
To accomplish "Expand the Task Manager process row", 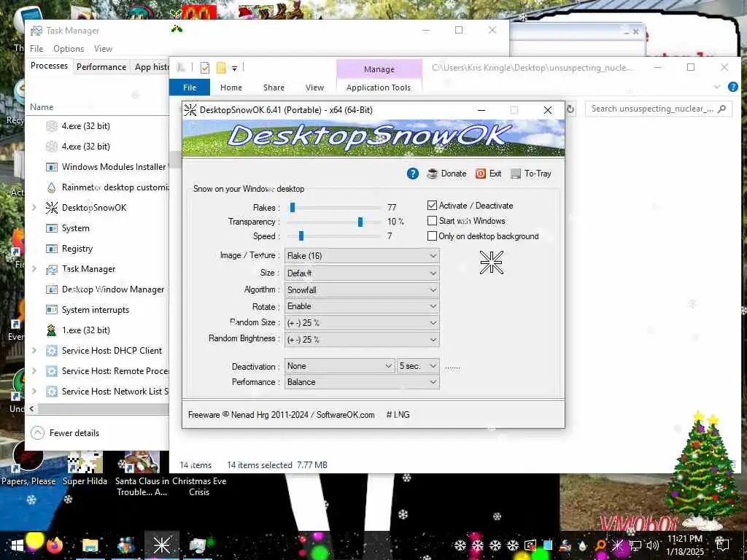I will [34, 269].
